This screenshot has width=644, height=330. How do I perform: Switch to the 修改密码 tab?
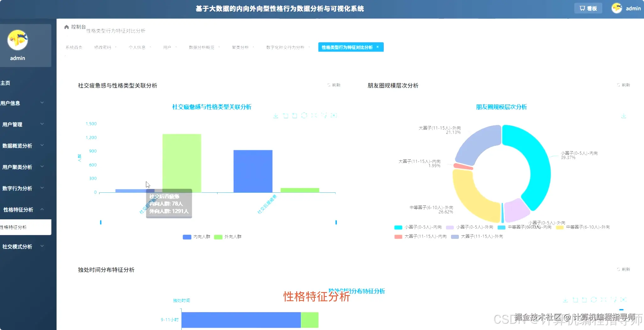point(103,47)
